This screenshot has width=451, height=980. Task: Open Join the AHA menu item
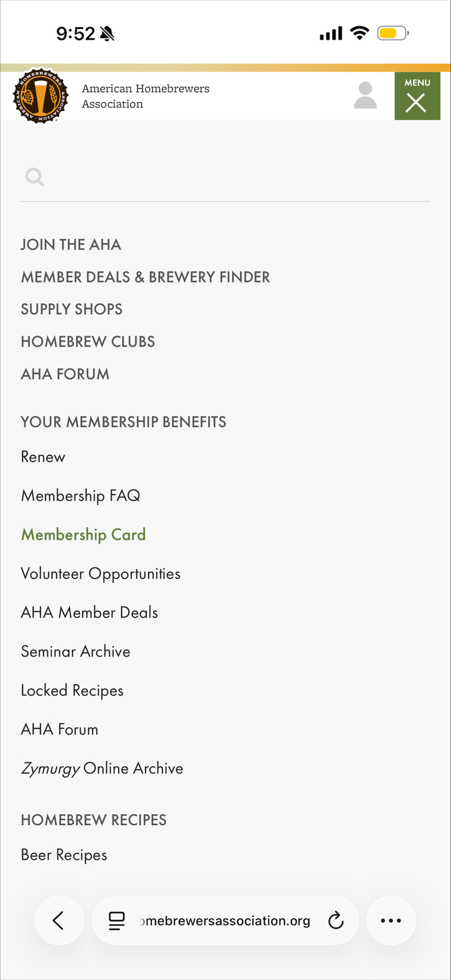click(71, 245)
